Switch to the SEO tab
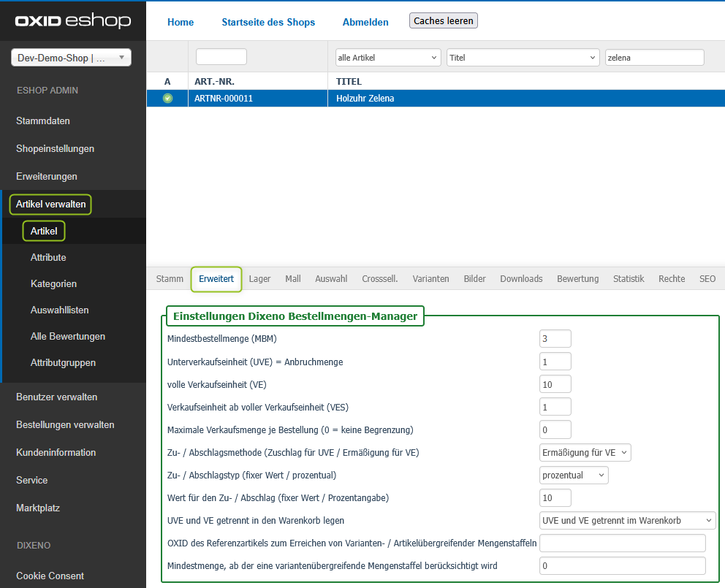 click(x=707, y=279)
